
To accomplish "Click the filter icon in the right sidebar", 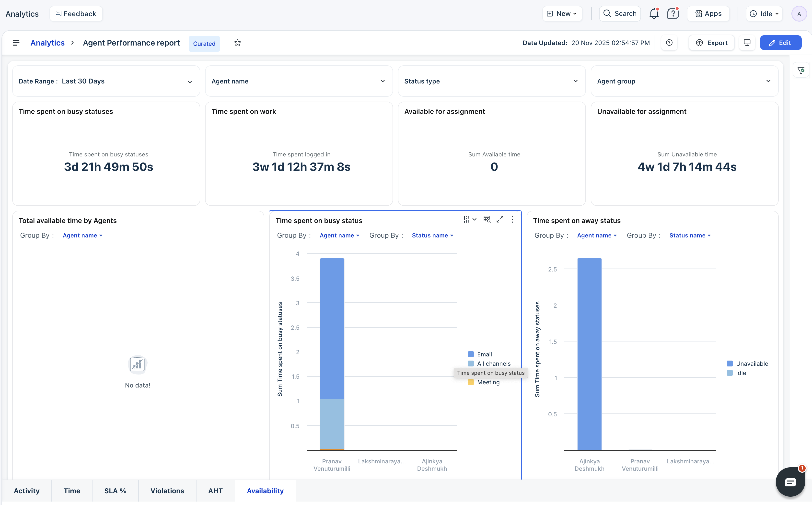I will point(801,70).
